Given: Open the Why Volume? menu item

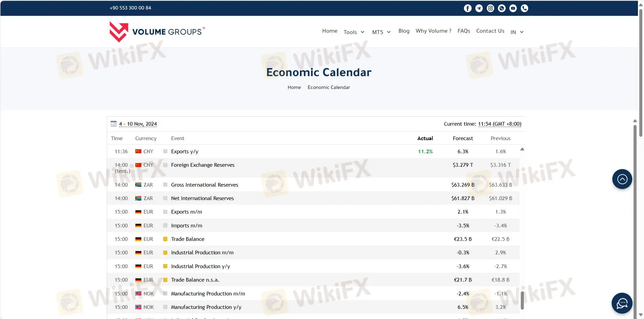Looking at the screenshot, I should coord(433,31).
